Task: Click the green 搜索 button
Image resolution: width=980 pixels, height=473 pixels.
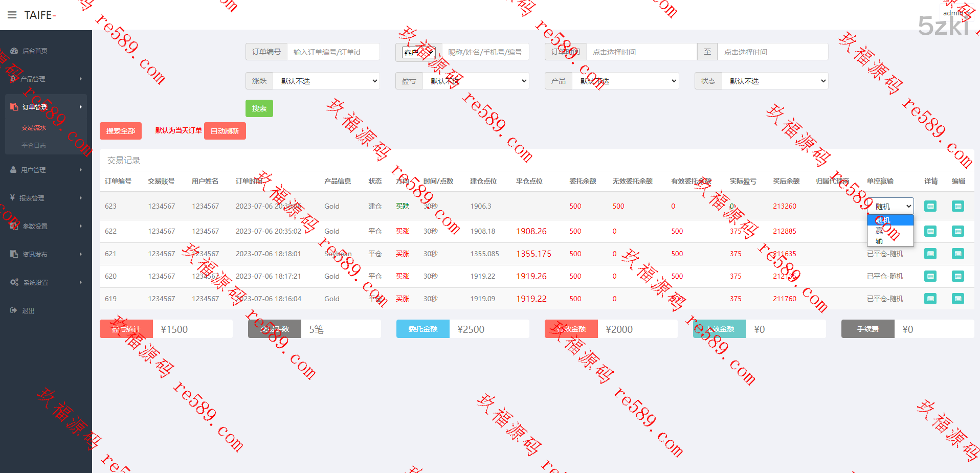Action: point(259,108)
